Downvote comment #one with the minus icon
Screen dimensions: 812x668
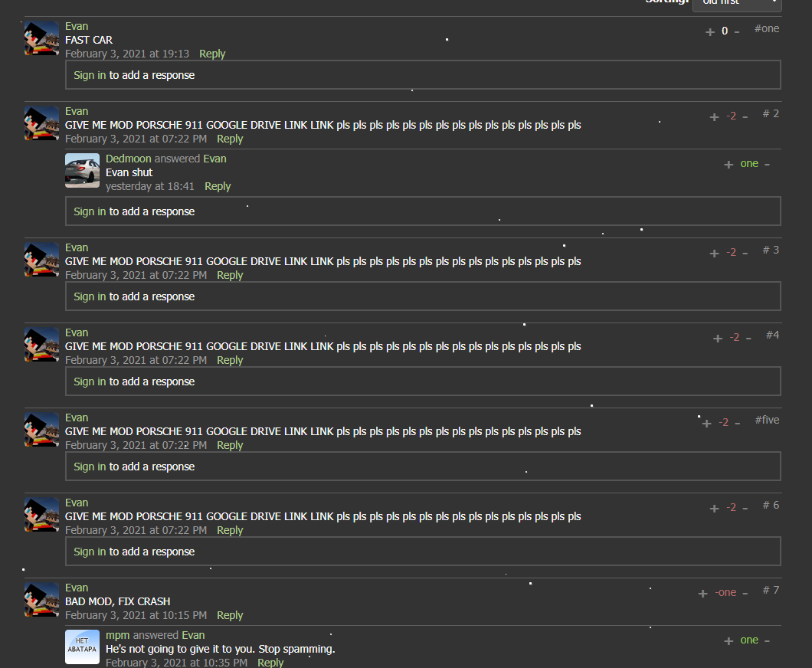point(736,32)
